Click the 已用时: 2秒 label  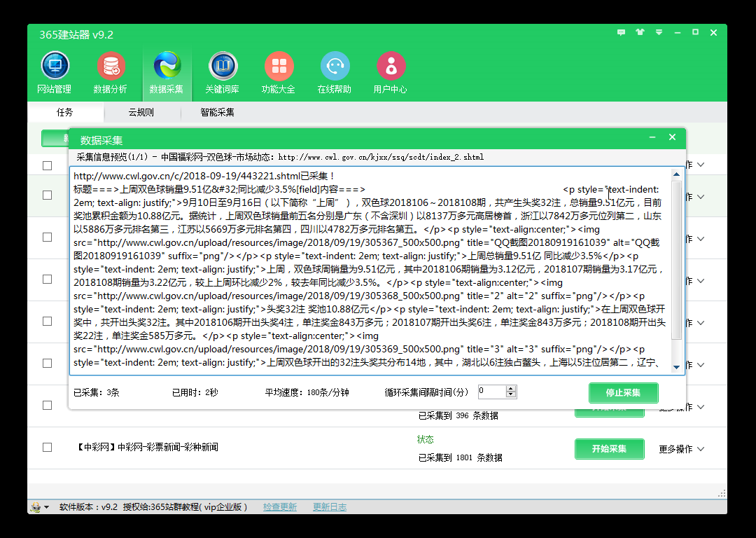195,392
